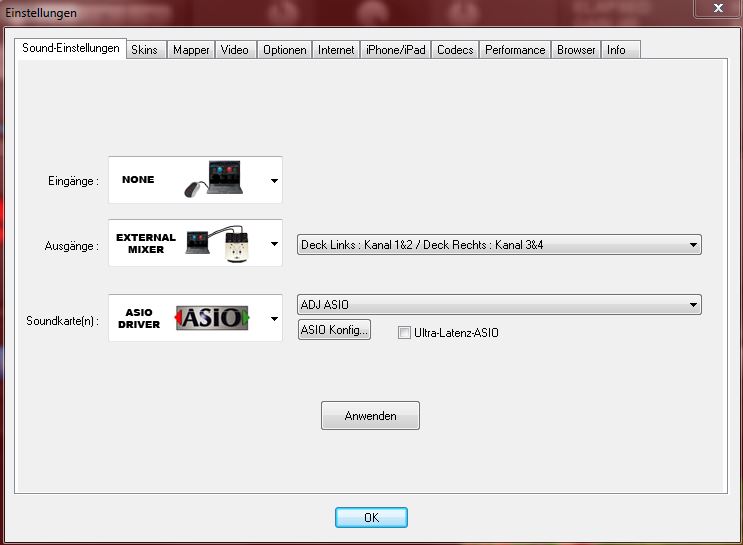Click the Soundkarte(n) : label

62,321
